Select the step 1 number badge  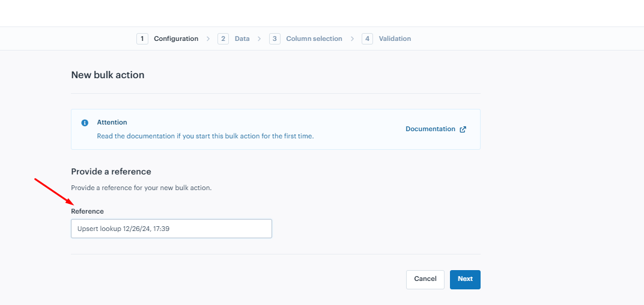pyautogui.click(x=142, y=39)
